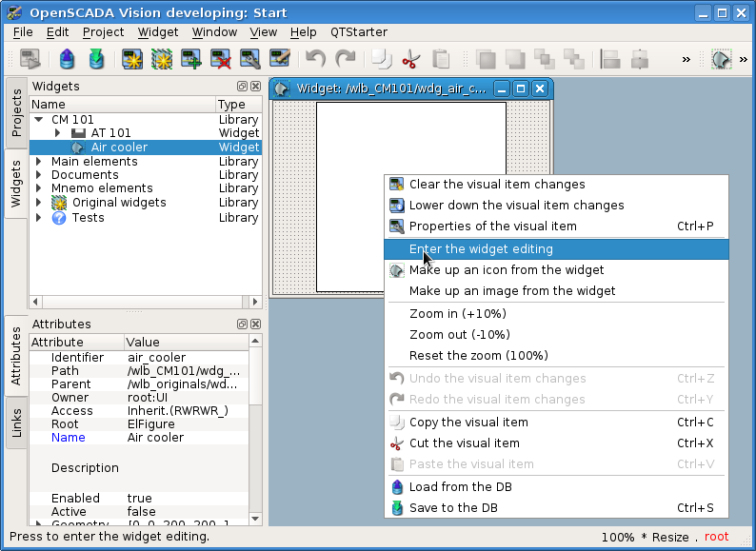Viewport: 756px width, 551px height.
Task: Click the first widget level toolbar icon
Action: coord(486,59)
